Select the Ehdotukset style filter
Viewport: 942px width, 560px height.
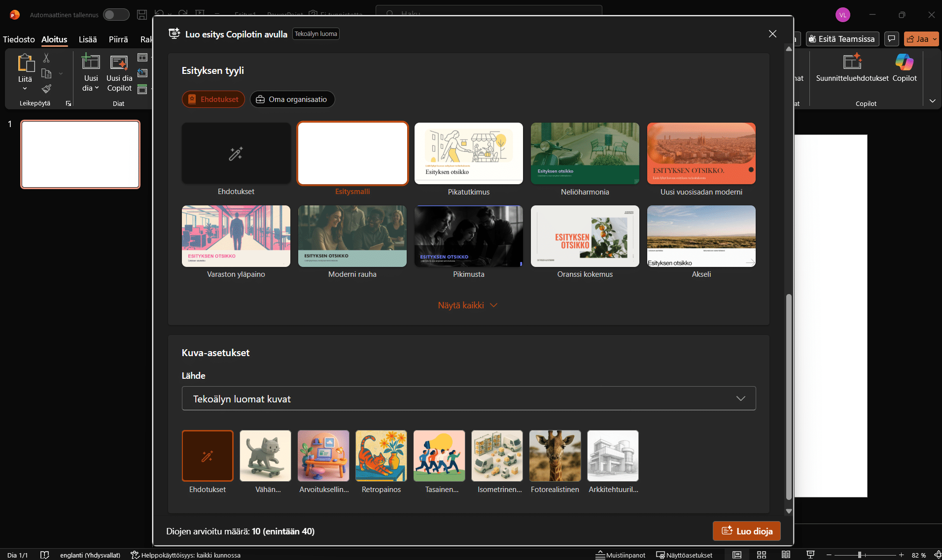coord(213,99)
